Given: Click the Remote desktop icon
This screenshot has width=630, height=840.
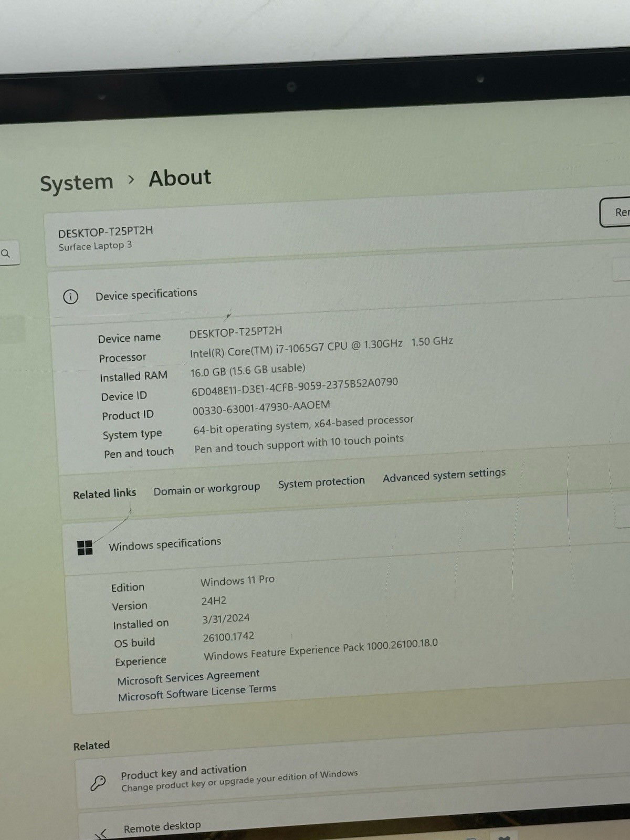Looking at the screenshot, I should point(101,833).
